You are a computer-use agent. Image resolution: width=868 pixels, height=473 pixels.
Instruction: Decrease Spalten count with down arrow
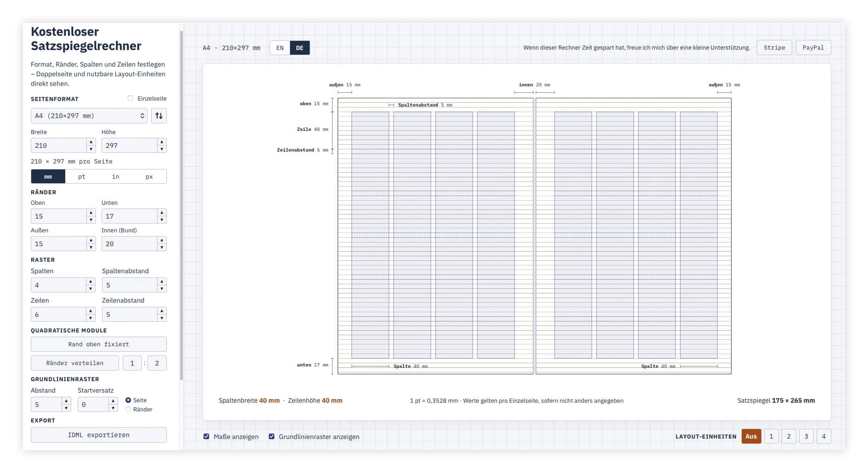91,289
